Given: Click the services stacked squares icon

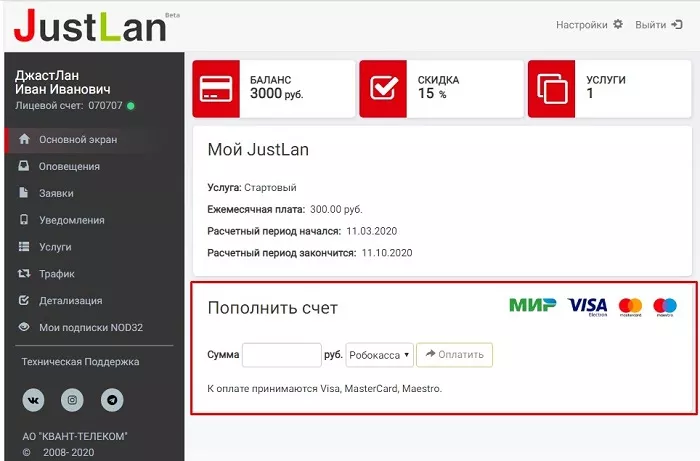Looking at the screenshot, I should pyautogui.click(x=552, y=88).
